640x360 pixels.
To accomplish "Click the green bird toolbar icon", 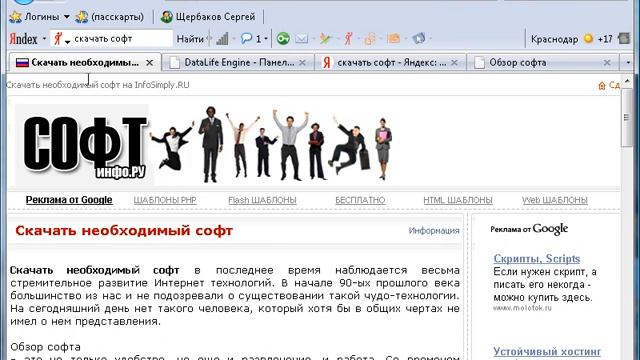I will tap(325, 39).
